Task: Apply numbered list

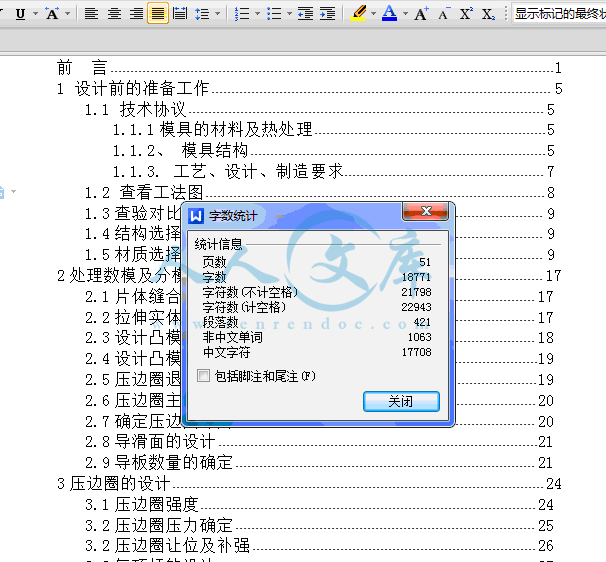Action: pyautogui.click(x=242, y=14)
